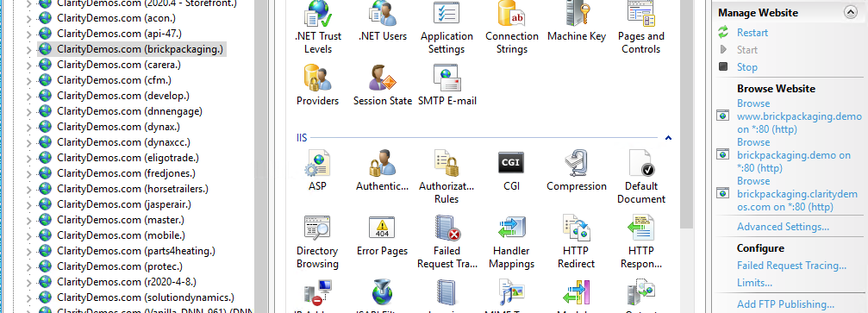Screen dimensions: 868x313
Task: Browse brickpackaging.claritydemos.com on *:80 link
Action: point(797,194)
